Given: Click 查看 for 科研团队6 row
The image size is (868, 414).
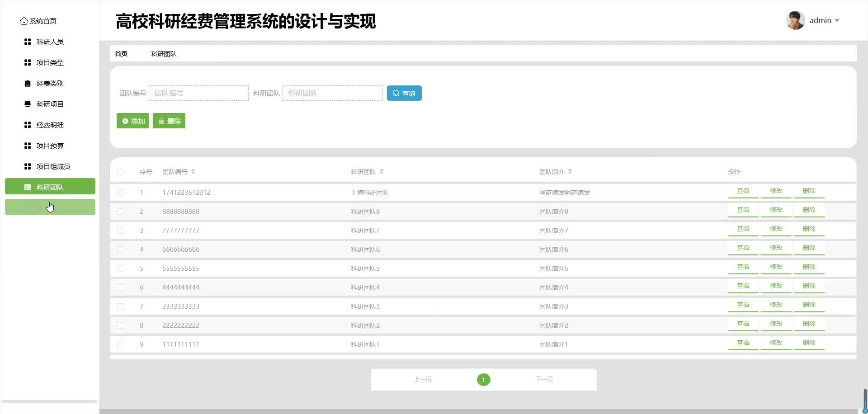Looking at the screenshot, I should pos(743,248).
